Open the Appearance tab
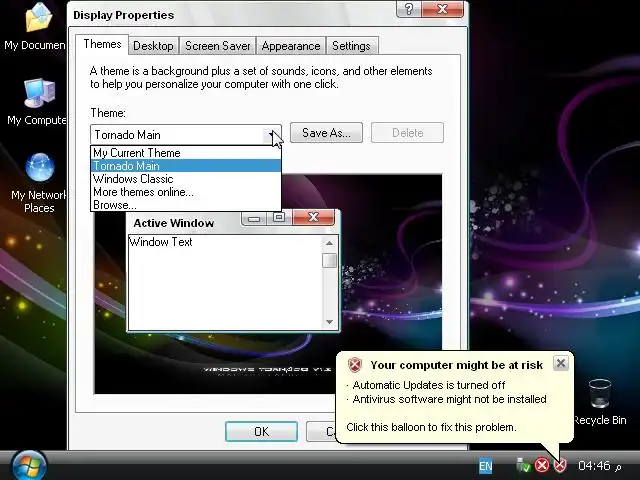 (291, 46)
